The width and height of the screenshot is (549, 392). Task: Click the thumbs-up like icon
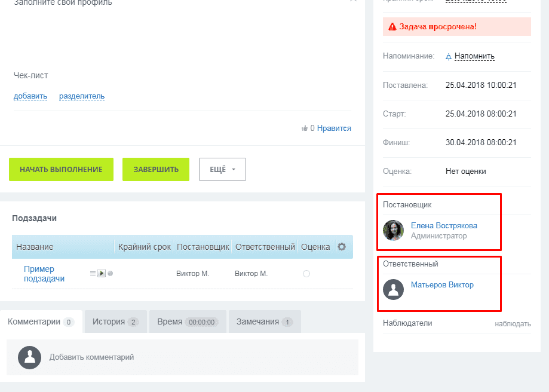[305, 128]
